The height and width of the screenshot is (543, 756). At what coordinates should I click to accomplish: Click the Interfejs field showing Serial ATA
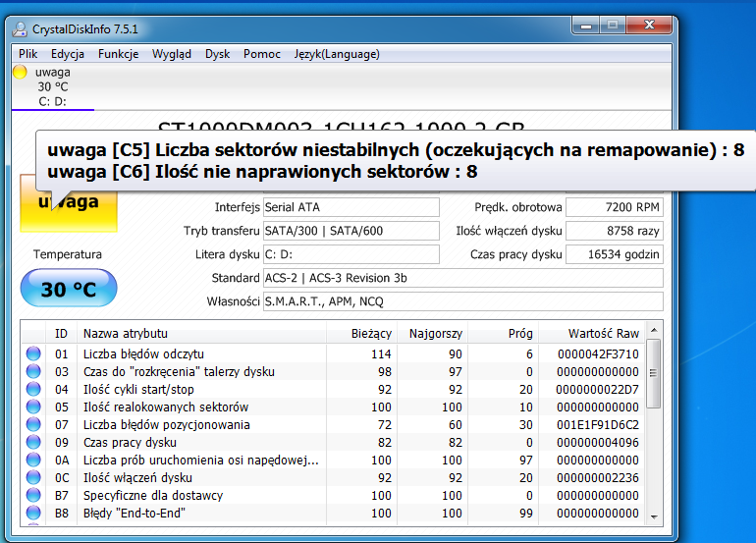[351, 207]
